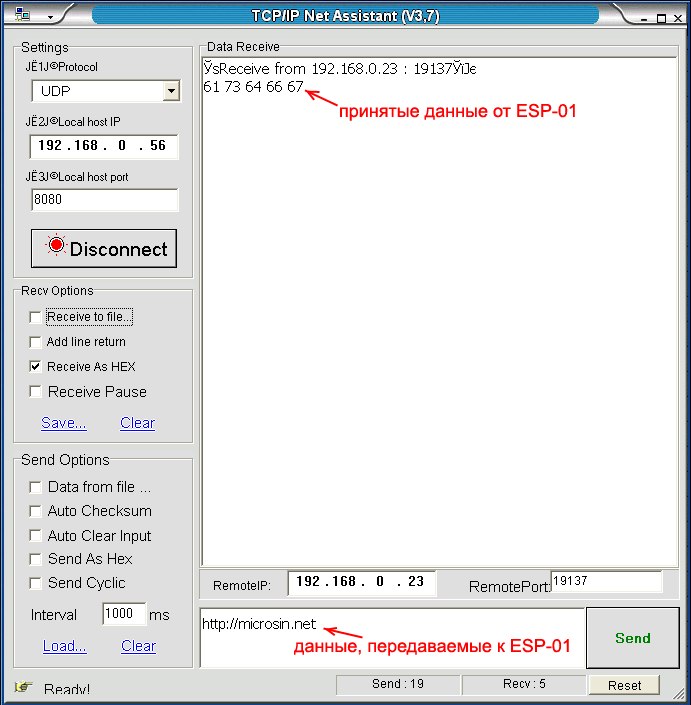691x705 pixels.
Task: Uncheck Receive As HEX checkbox
Action: click(35, 366)
